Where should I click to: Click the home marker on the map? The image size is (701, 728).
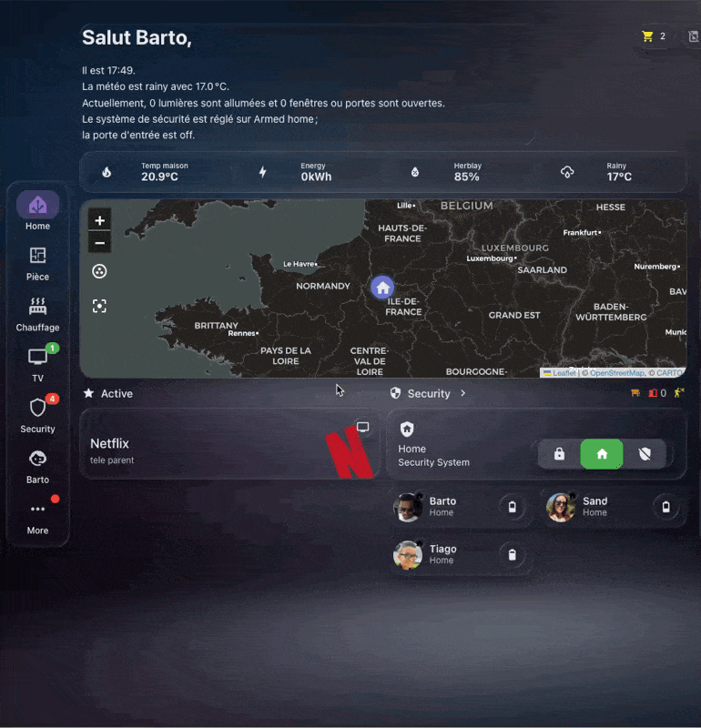coord(382,288)
